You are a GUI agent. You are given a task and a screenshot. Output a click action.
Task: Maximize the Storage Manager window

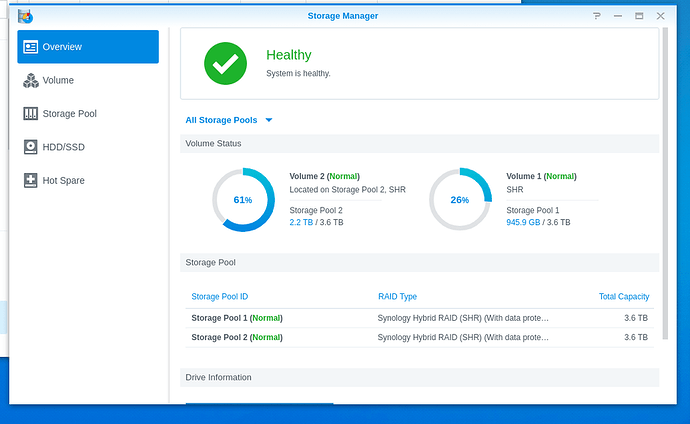click(639, 16)
